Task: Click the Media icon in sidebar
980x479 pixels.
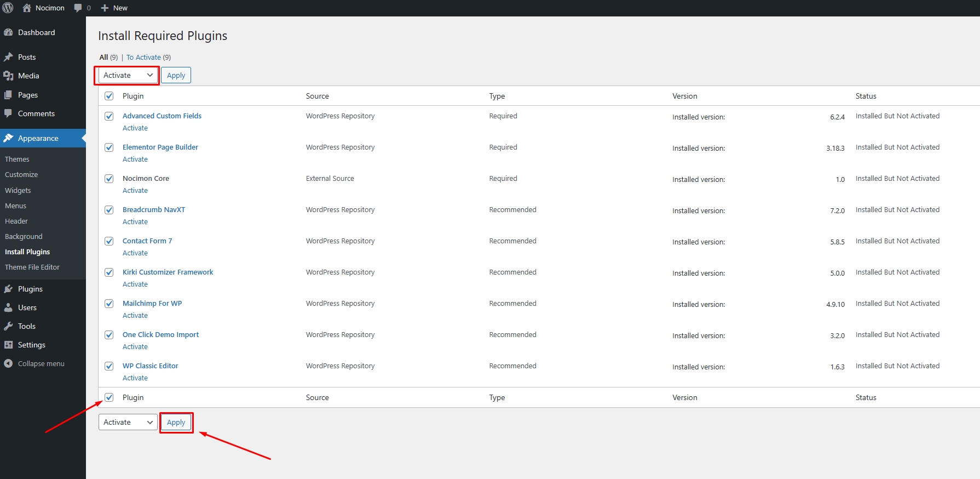Action: (x=8, y=76)
